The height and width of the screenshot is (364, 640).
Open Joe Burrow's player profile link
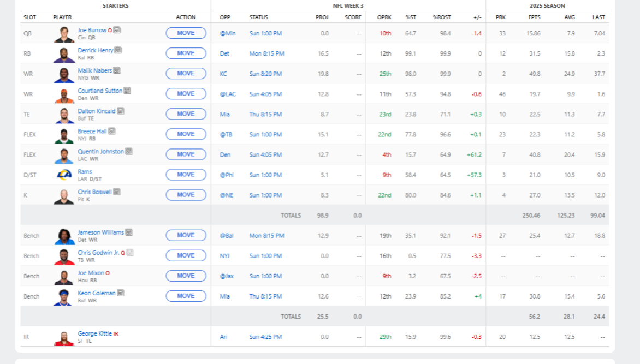pos(92,30)
